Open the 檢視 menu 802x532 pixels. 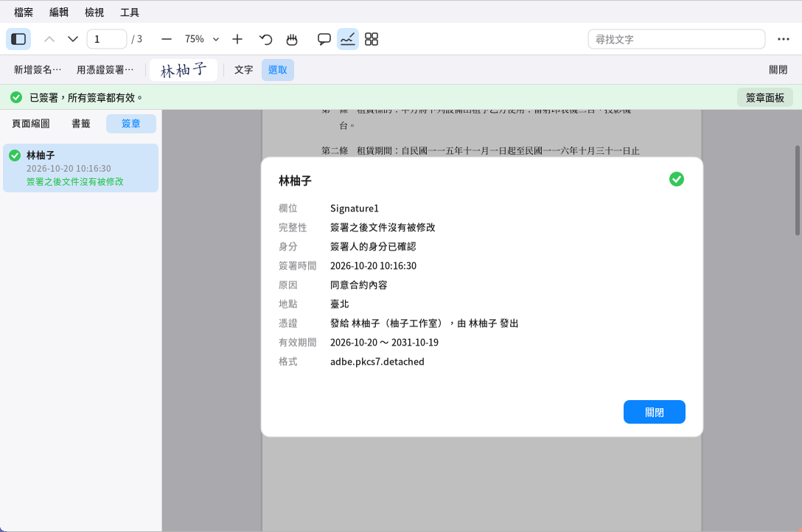click(x=94, y=13)
